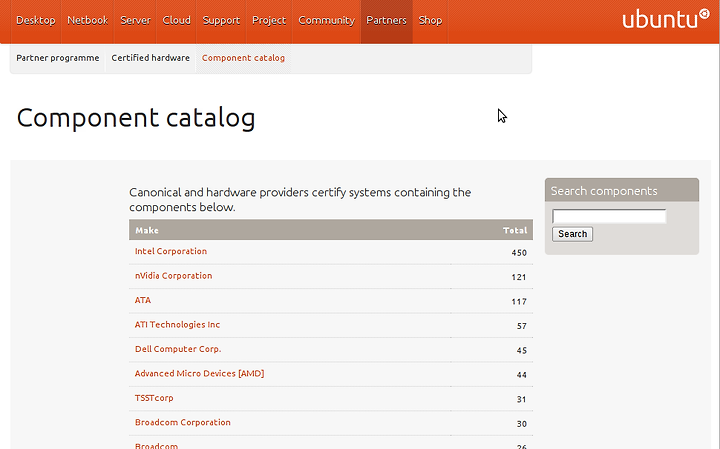The height and width of the screenshot is (449, 720).
Task: Follow the nVidia Corporation link
Action: pos(173,276)
